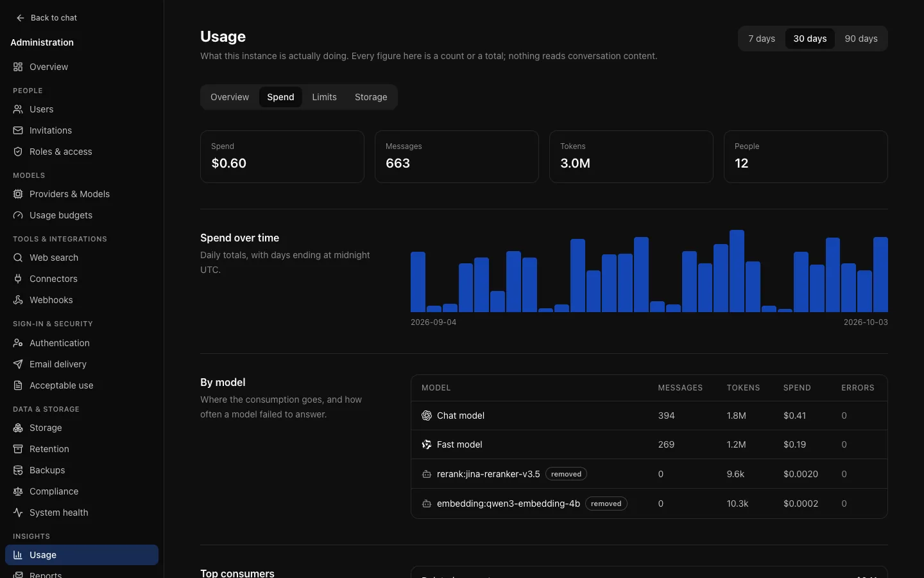This screenshot has width=924, height=578.
Task: Select the Spend tab
Action: coord(280,97)
